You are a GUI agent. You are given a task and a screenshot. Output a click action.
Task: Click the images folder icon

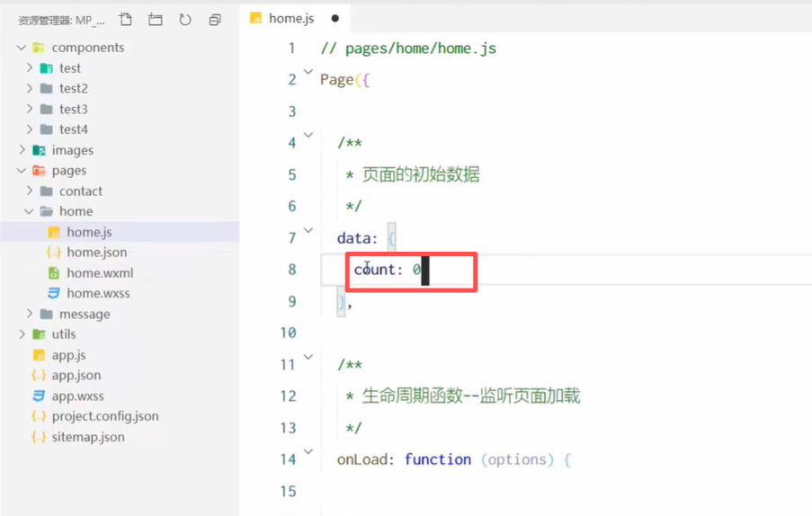(x=39, y=150)
